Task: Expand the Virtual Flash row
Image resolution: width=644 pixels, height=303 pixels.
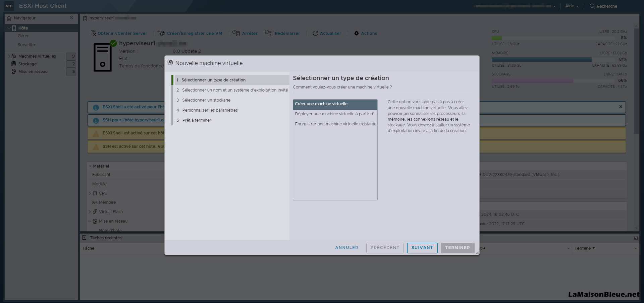Action: point(90,212)
